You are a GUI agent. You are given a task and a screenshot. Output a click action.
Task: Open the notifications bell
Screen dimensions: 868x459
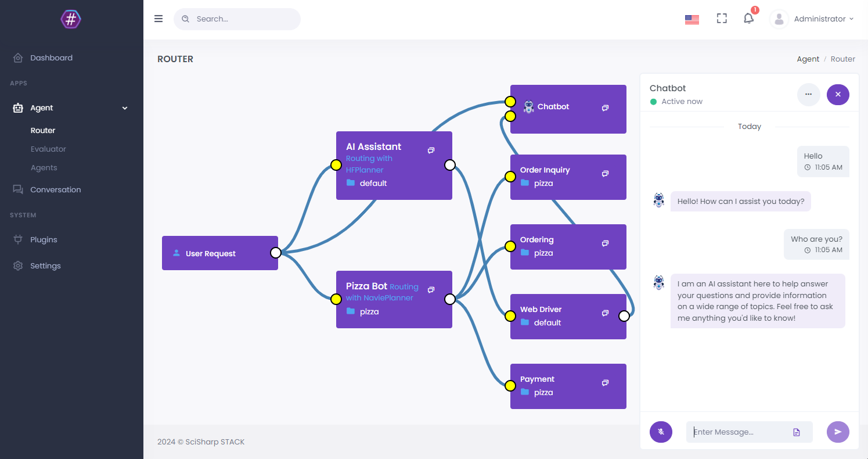[x=748, y=19]
